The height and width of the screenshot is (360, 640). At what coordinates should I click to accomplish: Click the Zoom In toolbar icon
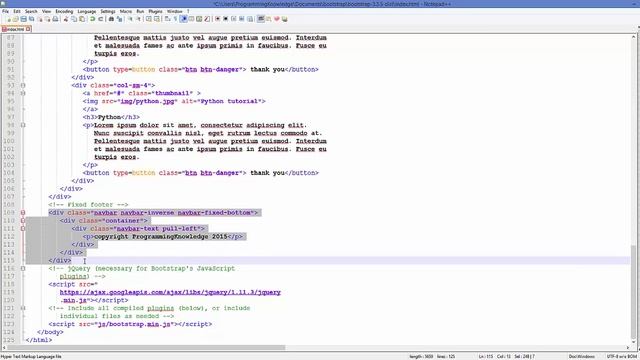pos(130,19)
